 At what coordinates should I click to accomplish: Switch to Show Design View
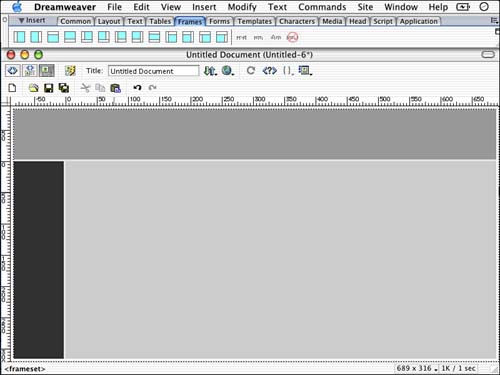[x=47, y=71]
